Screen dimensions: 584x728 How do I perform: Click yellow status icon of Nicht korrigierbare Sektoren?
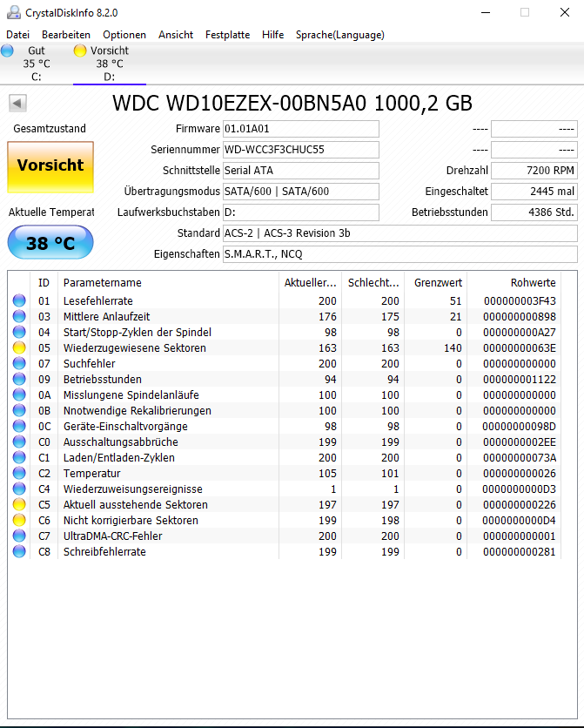pos(19,520)
